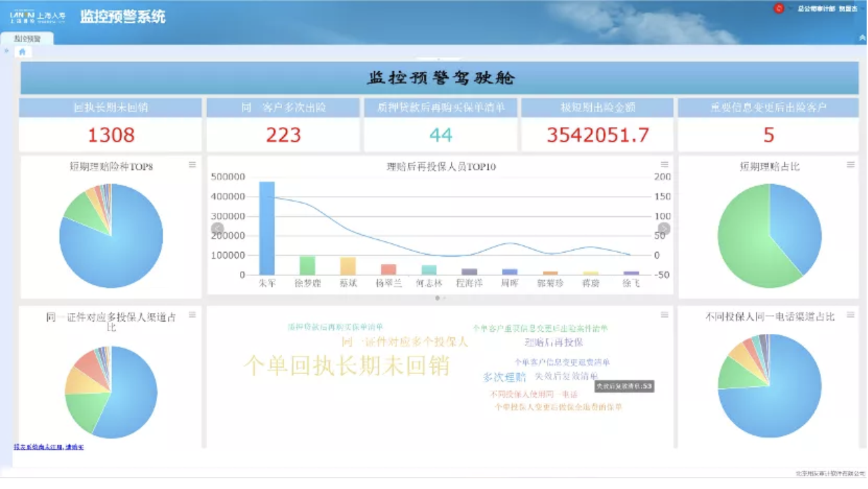
Task: Click the underlined link at bottom left
Action: pyautogui.click(x=48, y=447)
